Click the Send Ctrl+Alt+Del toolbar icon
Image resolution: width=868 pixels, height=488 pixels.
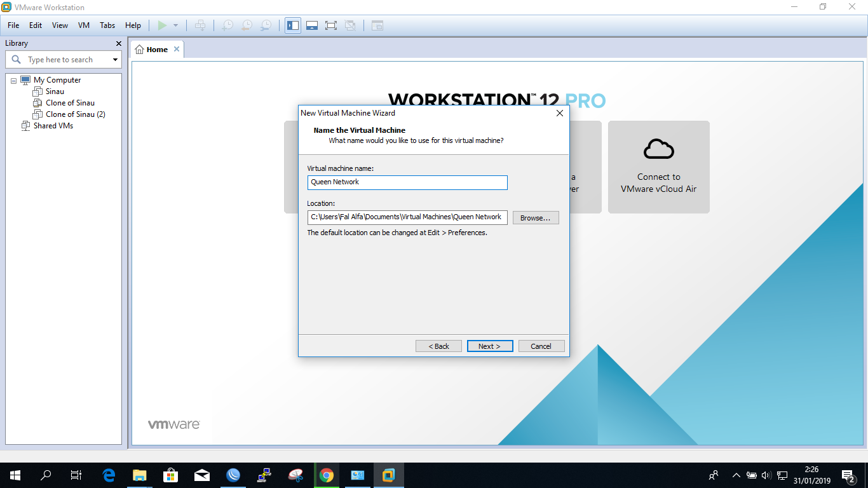[200, 25]
